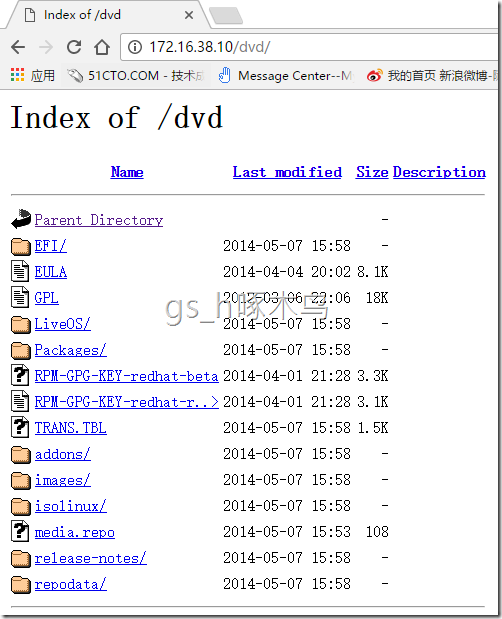Click the 18K size of GPL
This screenshot has width=502, height=619.
coord(377,298)
